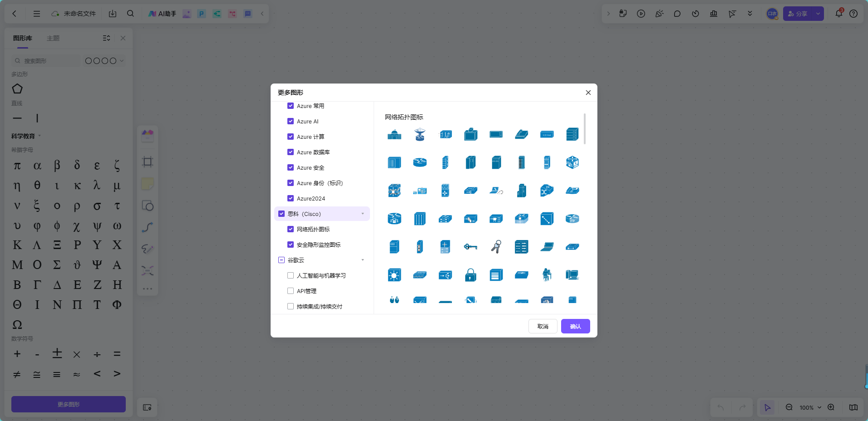868x421 pixels.
Task: Click the 搜索图形 search field
Action: point(46,61)
